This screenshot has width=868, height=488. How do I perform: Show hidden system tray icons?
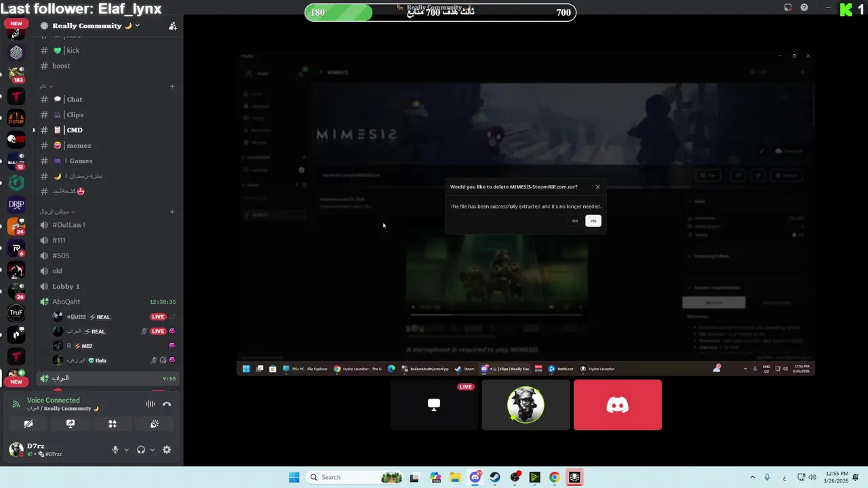[x=752, y=477]
